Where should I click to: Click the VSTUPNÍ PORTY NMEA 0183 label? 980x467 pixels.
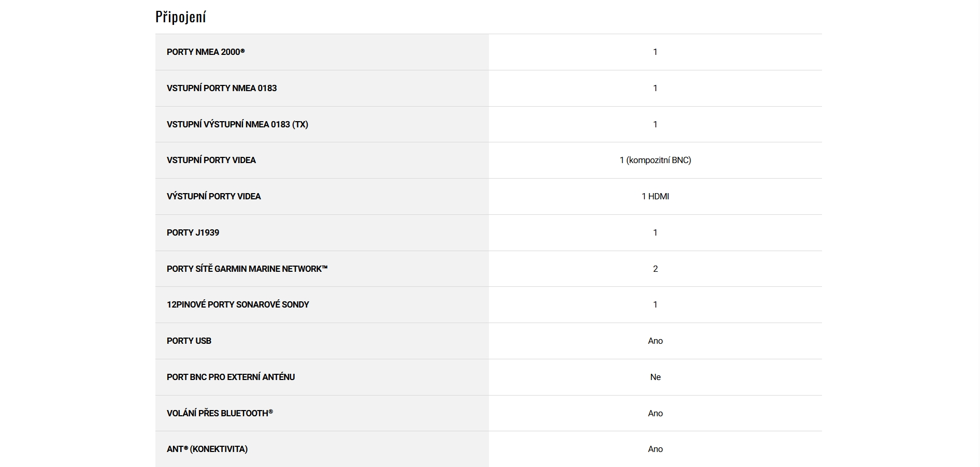coord(222,88)
